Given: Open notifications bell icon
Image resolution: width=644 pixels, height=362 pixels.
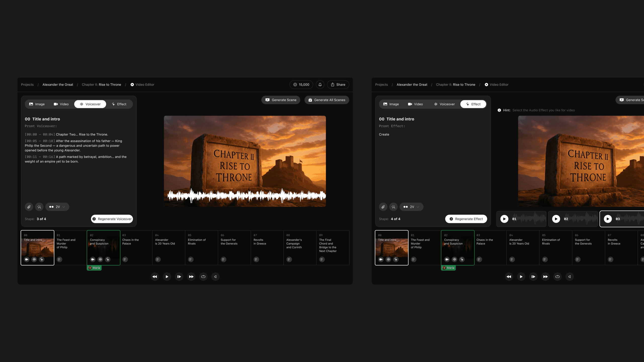Looking at the screenshot, I should (x=320, y=85).
